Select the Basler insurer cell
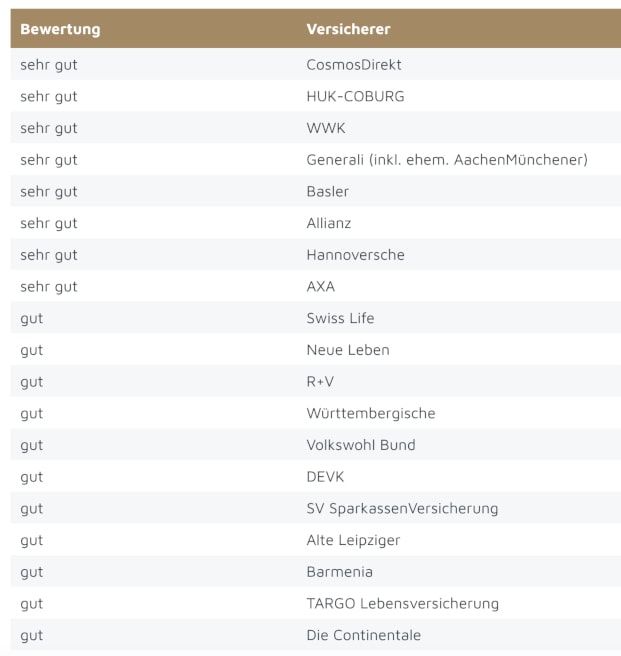 (x=327, y=191)
